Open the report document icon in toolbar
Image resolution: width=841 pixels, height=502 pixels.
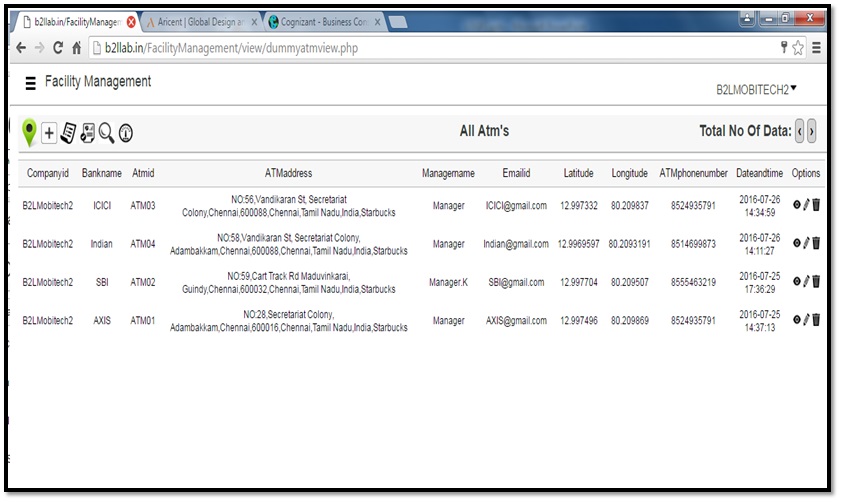(67, 132)
